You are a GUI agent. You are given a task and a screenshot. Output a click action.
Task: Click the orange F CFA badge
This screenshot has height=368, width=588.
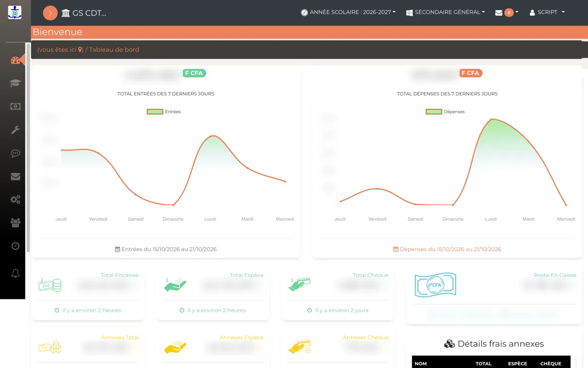(x=471, y=73)
